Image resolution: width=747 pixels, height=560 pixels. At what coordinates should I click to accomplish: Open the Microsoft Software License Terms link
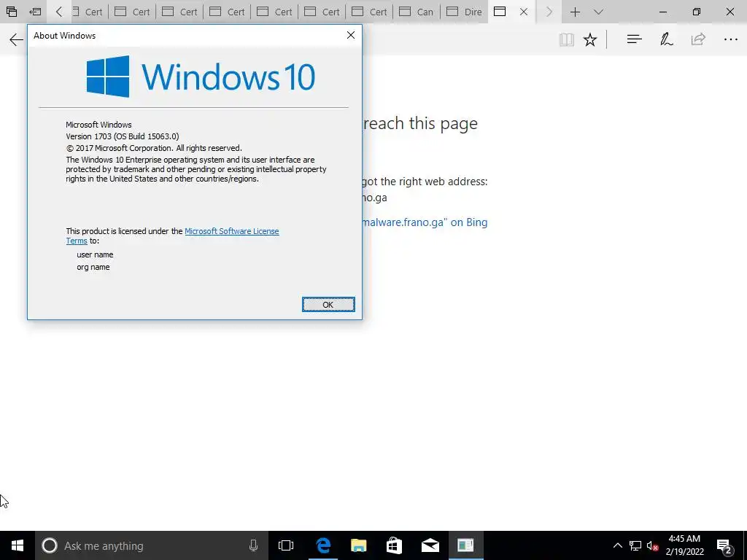pos(231,231)
